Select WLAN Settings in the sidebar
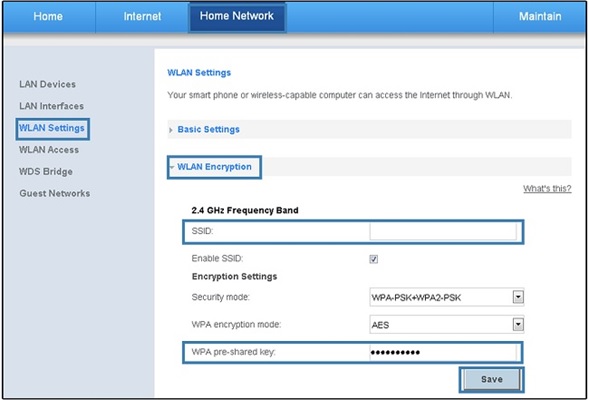 (x=52, y=128)
